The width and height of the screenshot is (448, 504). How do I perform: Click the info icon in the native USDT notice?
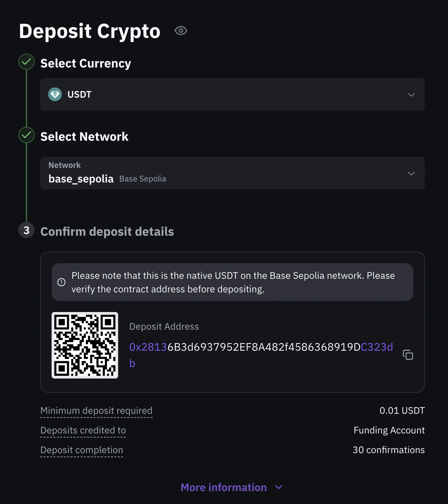[x=61, y=282]
